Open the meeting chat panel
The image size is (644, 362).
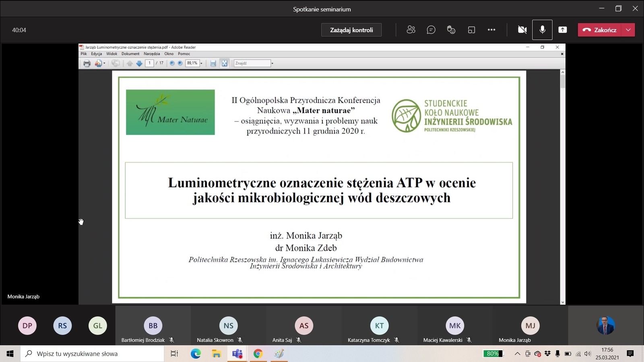coord(431,30)
